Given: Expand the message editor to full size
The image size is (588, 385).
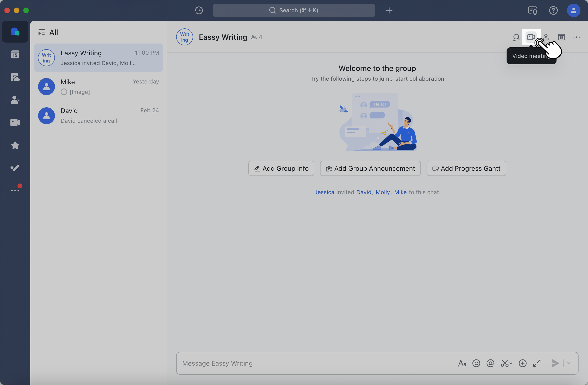Looking at the screenshot, I should click(x=537, y=363).
